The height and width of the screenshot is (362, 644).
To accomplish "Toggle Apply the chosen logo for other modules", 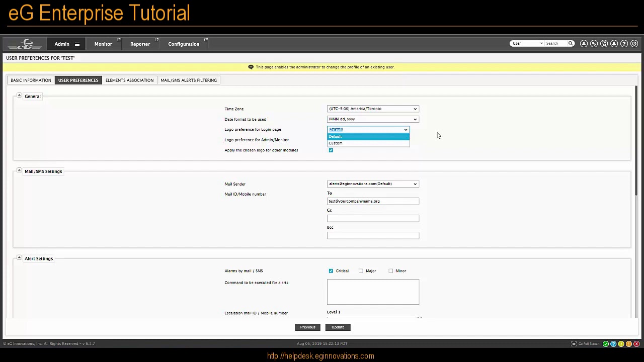I will click(331, 150).
